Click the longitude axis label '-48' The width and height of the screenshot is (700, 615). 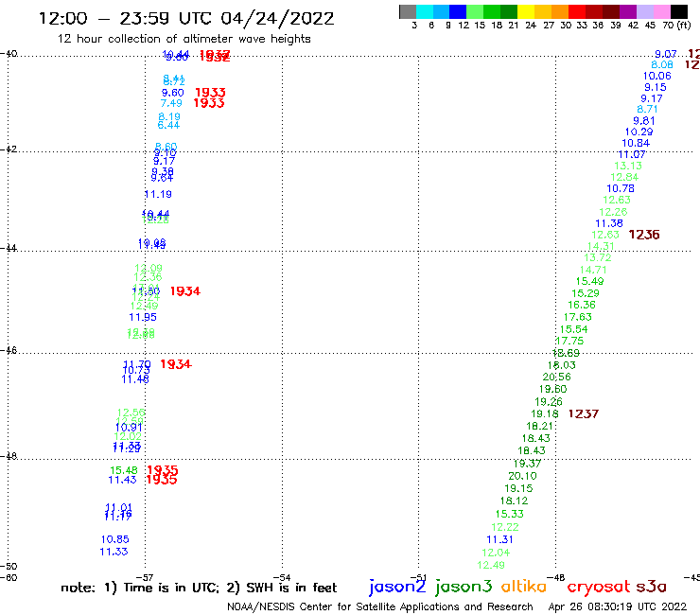[557, 577]
